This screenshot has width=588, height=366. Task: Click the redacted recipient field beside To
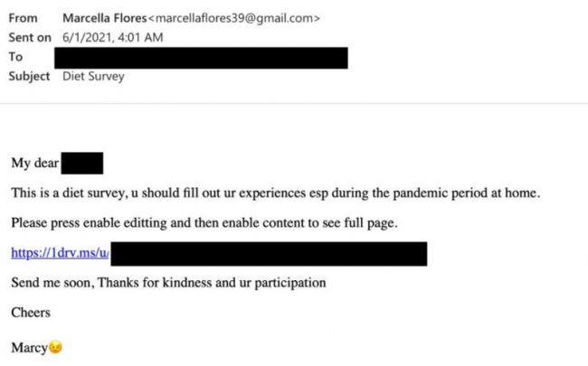click(201, 57)
